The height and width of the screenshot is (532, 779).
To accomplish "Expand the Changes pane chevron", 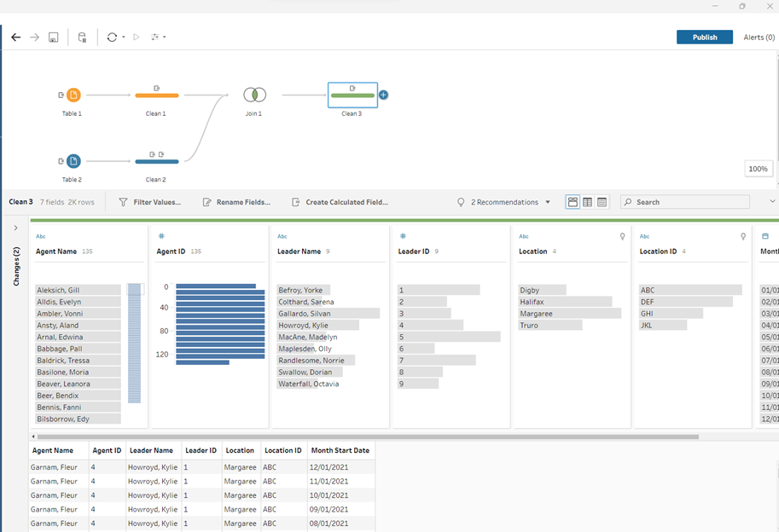I will [x=15, y=228].
